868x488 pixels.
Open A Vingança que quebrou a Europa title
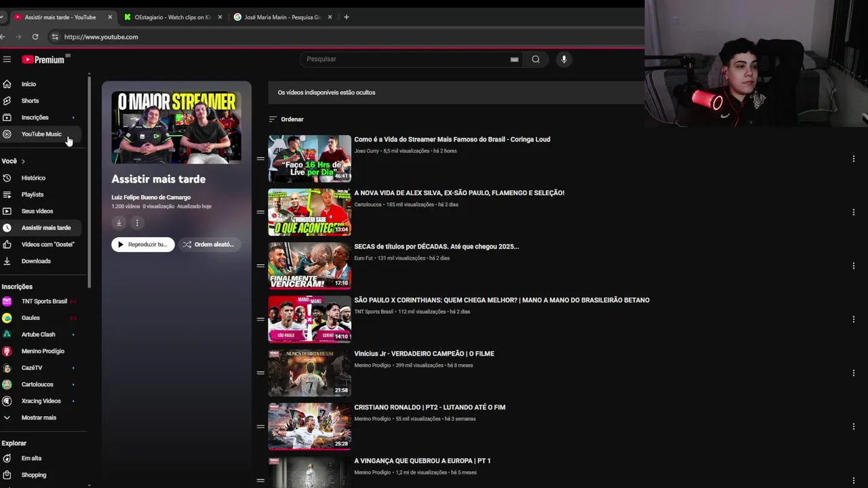point(422,461)
